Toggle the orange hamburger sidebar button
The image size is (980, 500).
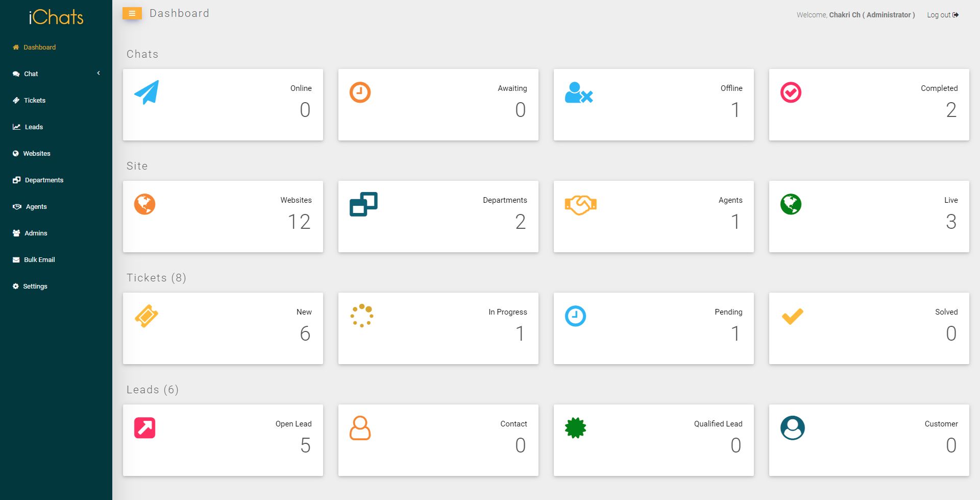[132, 14]
